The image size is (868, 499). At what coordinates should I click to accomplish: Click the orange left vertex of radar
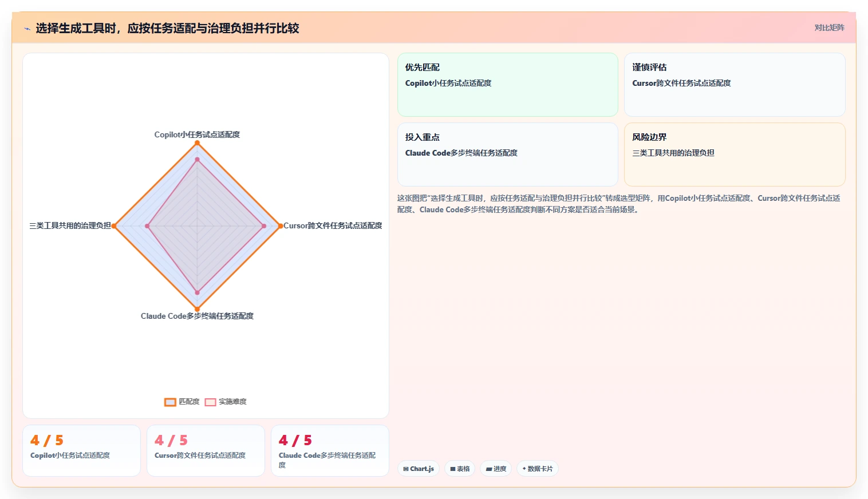coord(114,226)
